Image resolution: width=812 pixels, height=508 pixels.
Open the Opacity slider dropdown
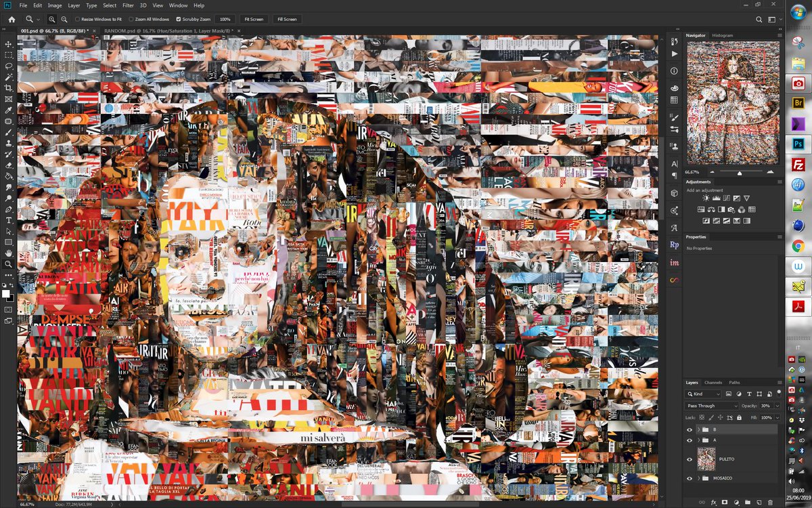point(777,406)
